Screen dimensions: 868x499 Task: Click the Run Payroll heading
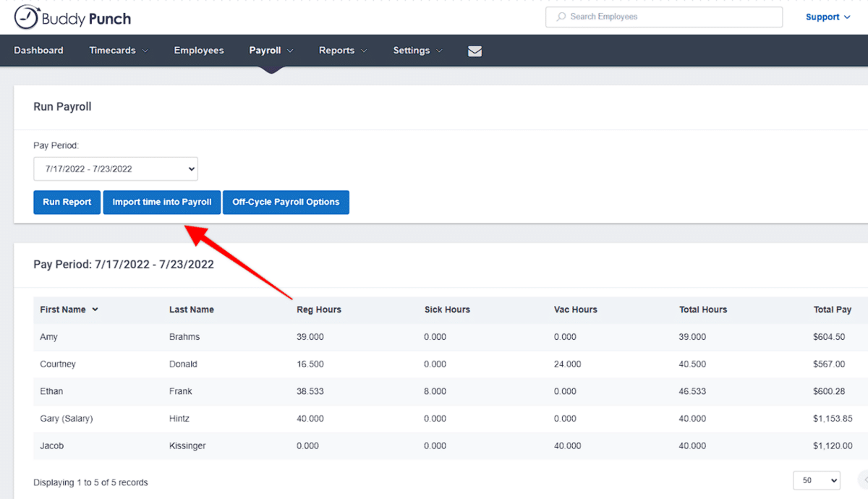pyautogui.click(x=62, y=107)
